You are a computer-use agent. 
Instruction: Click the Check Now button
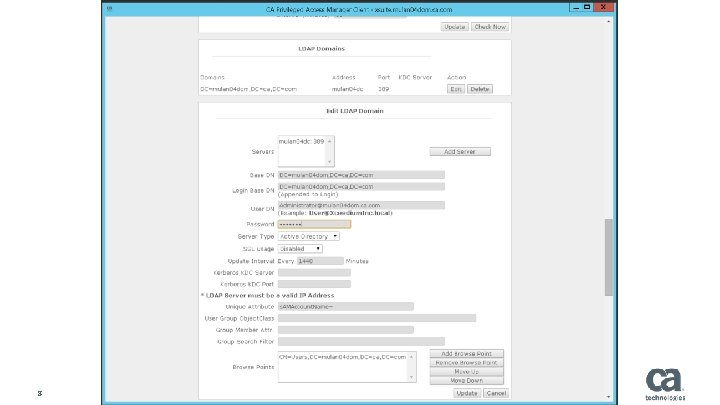pos(490,27)
